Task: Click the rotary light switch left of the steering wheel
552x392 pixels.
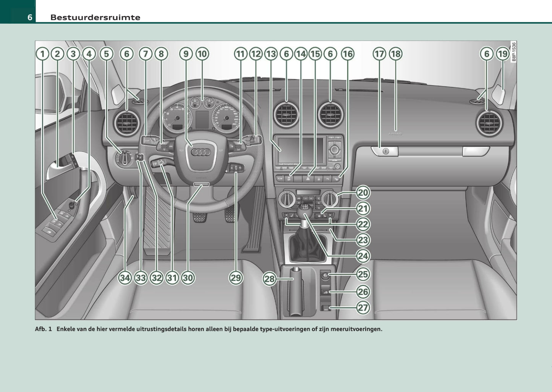Action: click(125, 157)
